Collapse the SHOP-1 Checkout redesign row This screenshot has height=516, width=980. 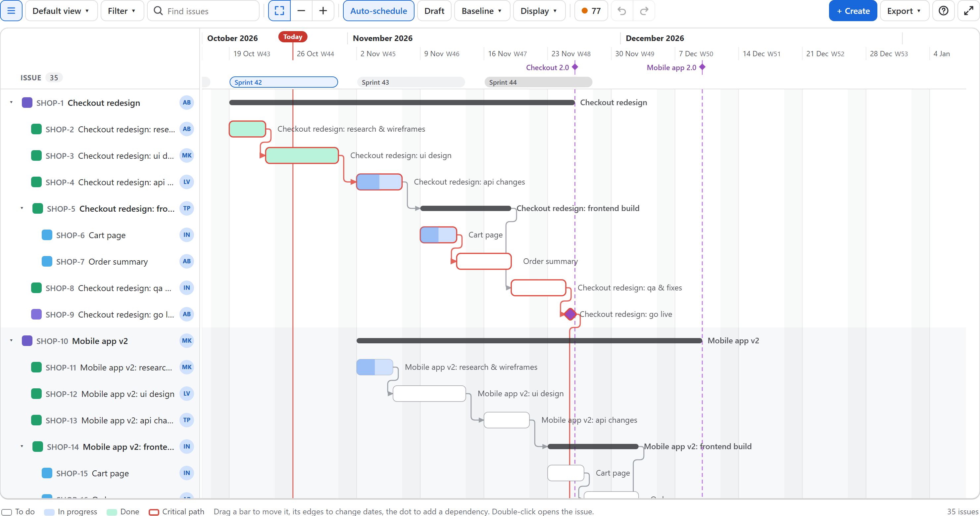[11, 103]
